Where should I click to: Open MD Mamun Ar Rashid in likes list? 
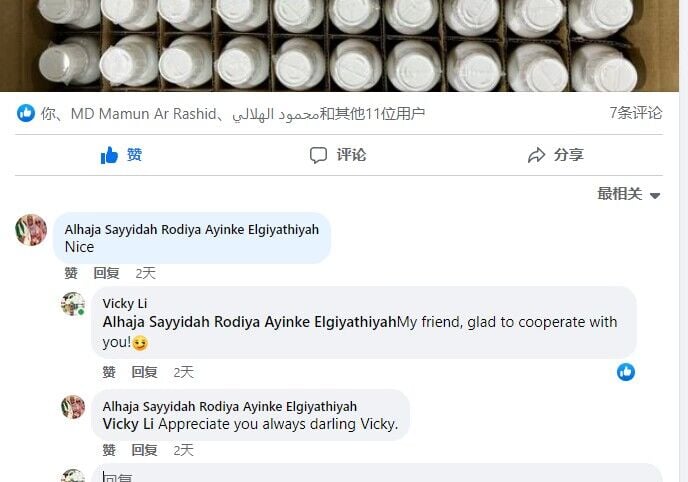coord(143,114)
